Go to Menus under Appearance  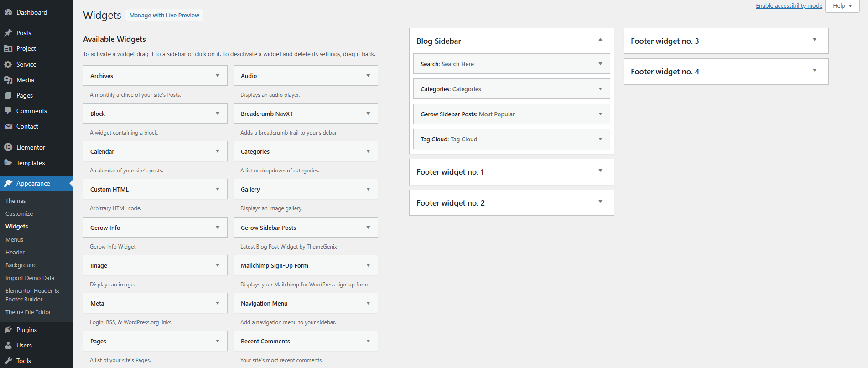[14, 239]
